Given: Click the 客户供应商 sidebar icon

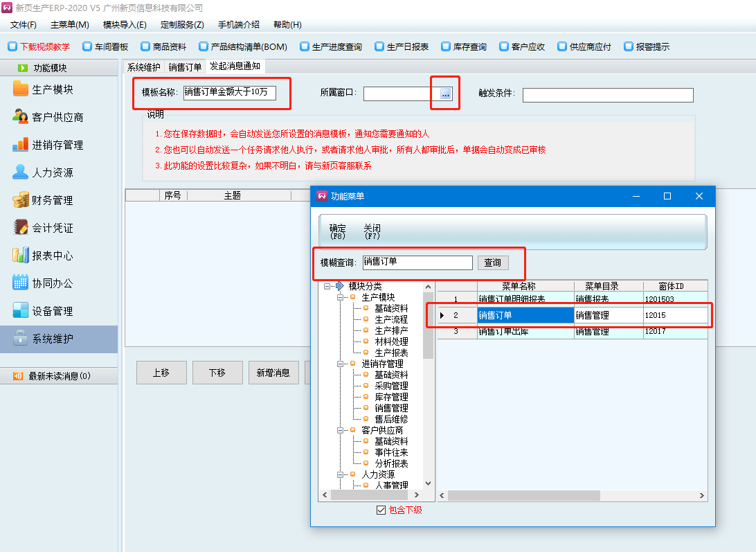Looking at the screenshot, I should tap(21, 117).
